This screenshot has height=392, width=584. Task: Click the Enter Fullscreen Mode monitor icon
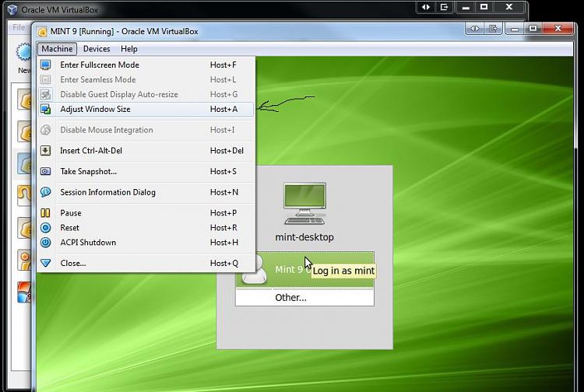click(45, 65)
